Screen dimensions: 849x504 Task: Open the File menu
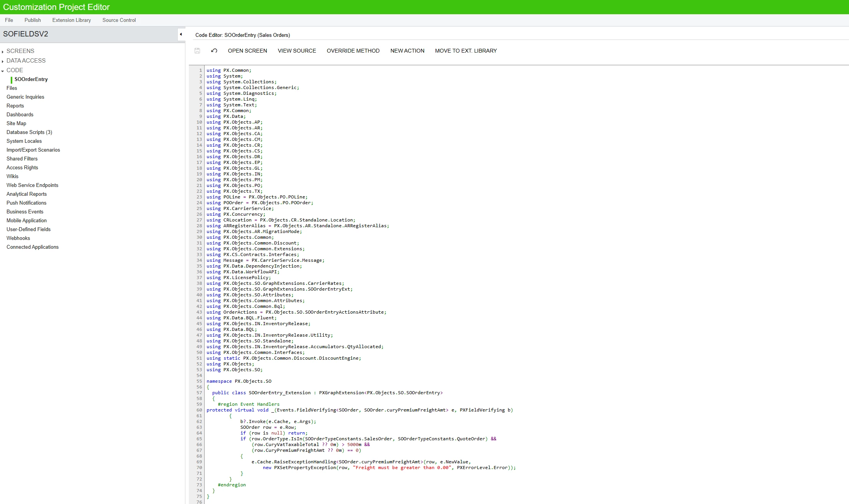click(9, 20)
